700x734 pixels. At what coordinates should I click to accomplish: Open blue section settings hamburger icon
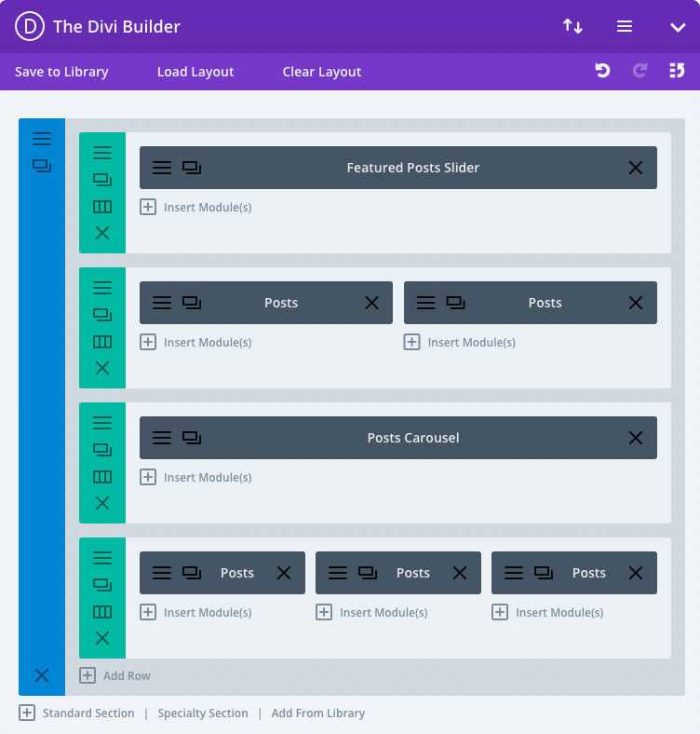[x=42, y=139]
